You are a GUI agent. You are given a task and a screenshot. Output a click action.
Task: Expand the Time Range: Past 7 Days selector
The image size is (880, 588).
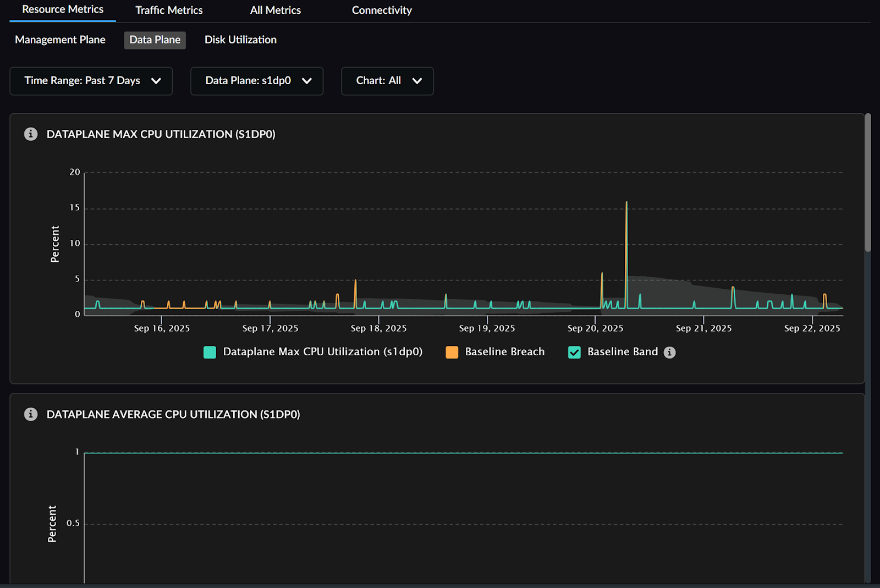(x=82, y=81)
